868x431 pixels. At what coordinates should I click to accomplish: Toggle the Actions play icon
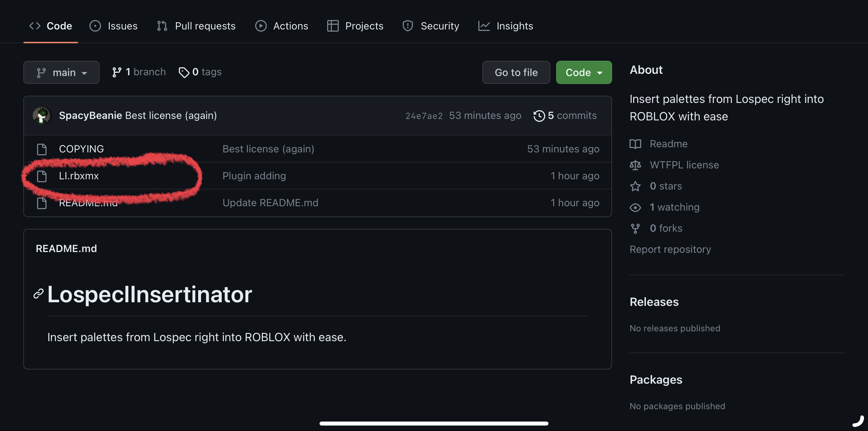click(261, 26)
